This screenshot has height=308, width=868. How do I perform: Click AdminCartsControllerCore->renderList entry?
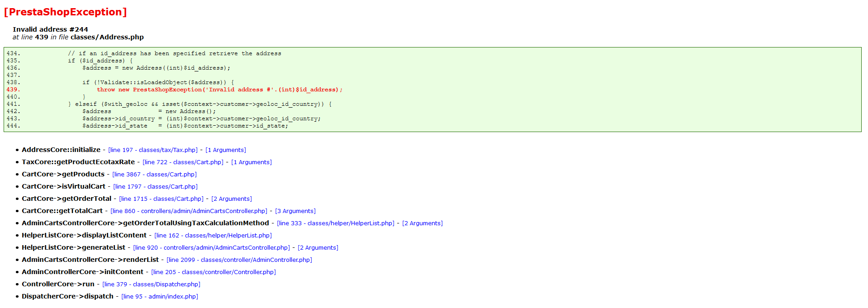click(90, 260)
